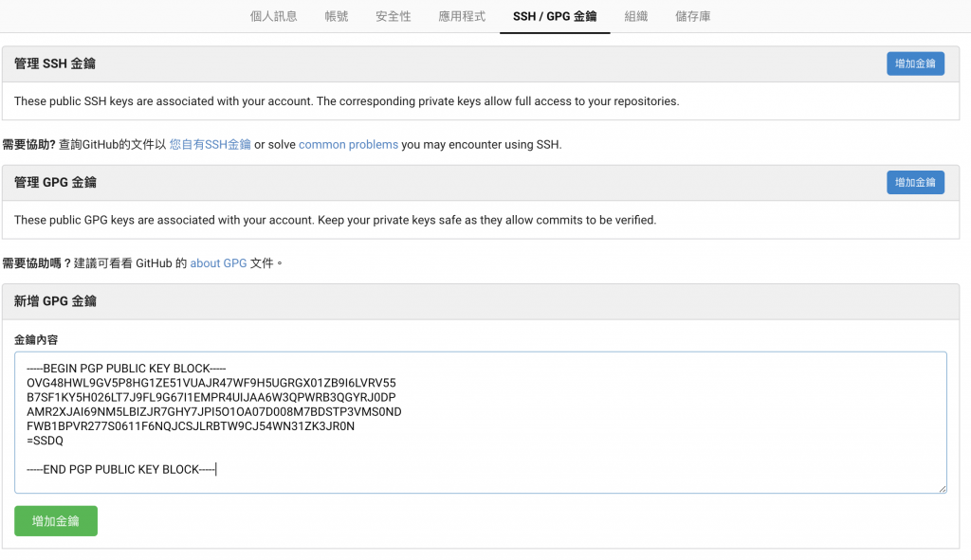Submit the key with green 增加金鑰 button
Viewport: 971px width, 560px height.
pos(56,521)
